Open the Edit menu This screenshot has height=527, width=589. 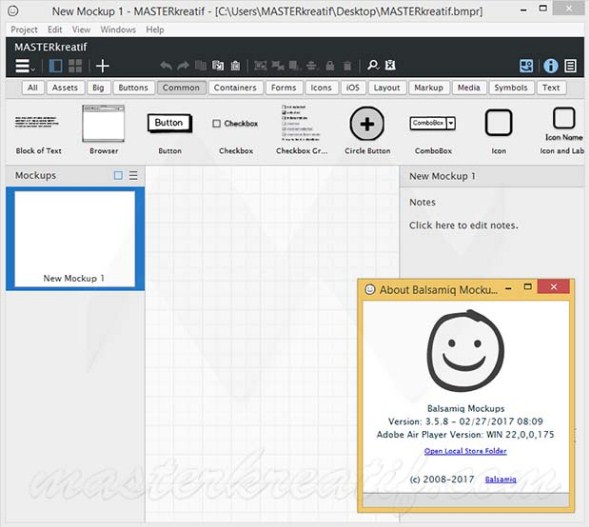pos(55,29)
